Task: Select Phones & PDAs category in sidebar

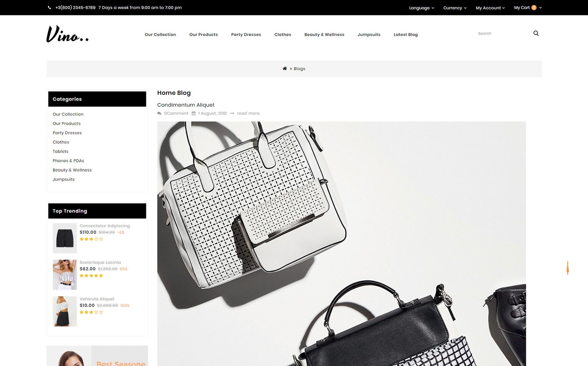Action: [68, 161]
